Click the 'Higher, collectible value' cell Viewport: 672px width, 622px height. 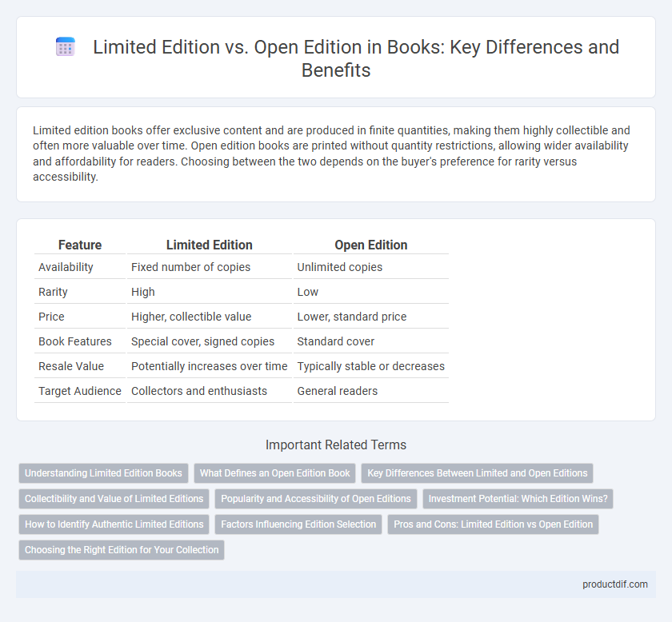191,317
